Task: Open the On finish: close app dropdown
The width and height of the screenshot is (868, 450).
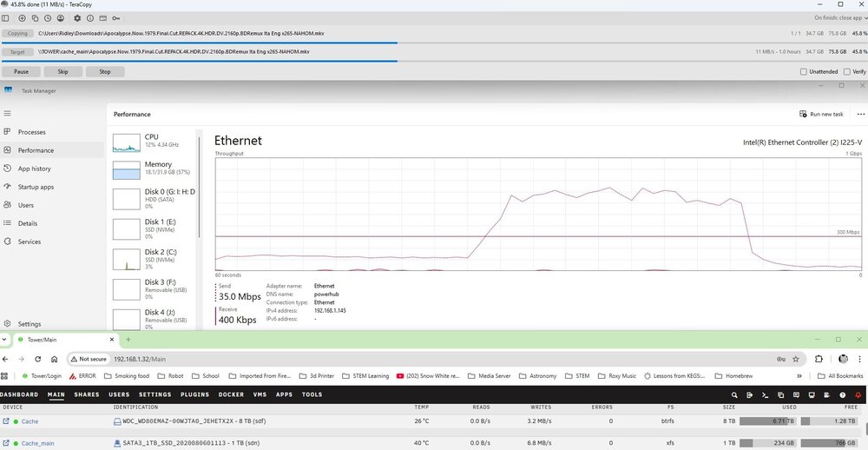Action: (841, 18)
